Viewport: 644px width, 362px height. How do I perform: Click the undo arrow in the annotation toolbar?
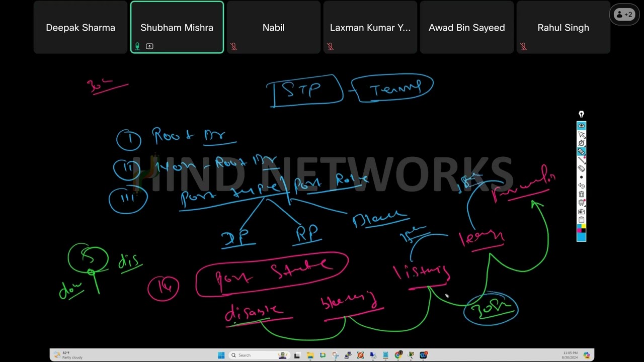[x=581, y=186]
